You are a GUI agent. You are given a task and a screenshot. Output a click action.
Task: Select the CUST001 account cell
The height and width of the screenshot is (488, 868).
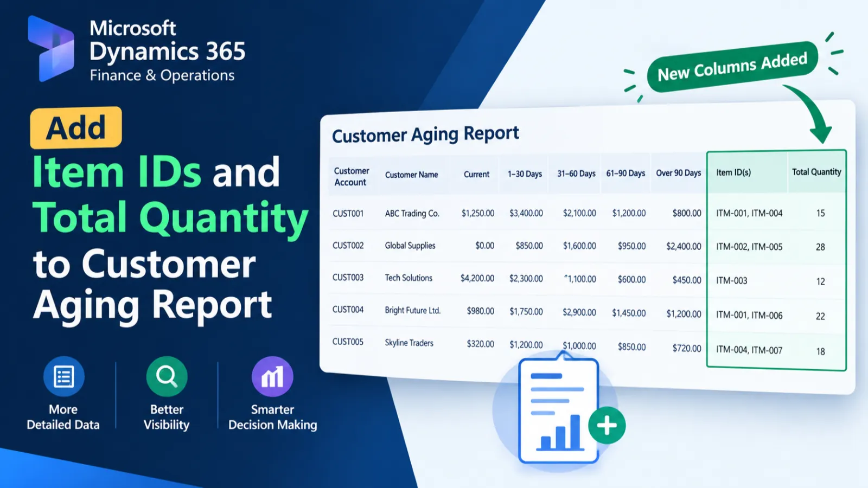(348, 214)
